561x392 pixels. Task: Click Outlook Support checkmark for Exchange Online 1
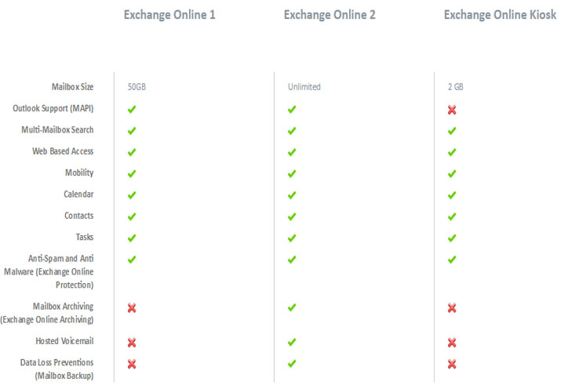coord(132,109)
